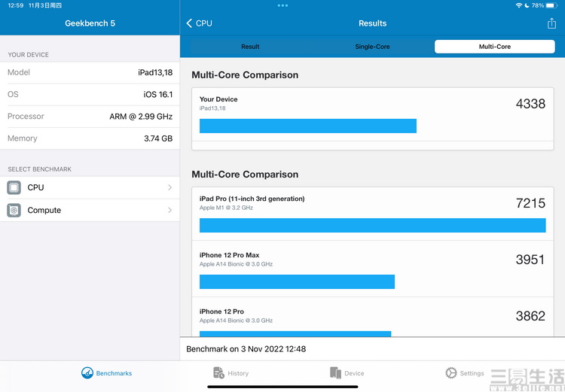
Task: Open the History tab in bottom bar
Action: [231, 373]
